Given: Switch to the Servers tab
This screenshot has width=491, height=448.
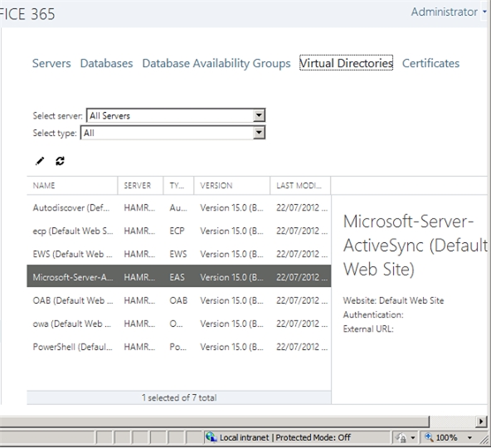Looking at the screenshot, I should [x=51, y=63].
